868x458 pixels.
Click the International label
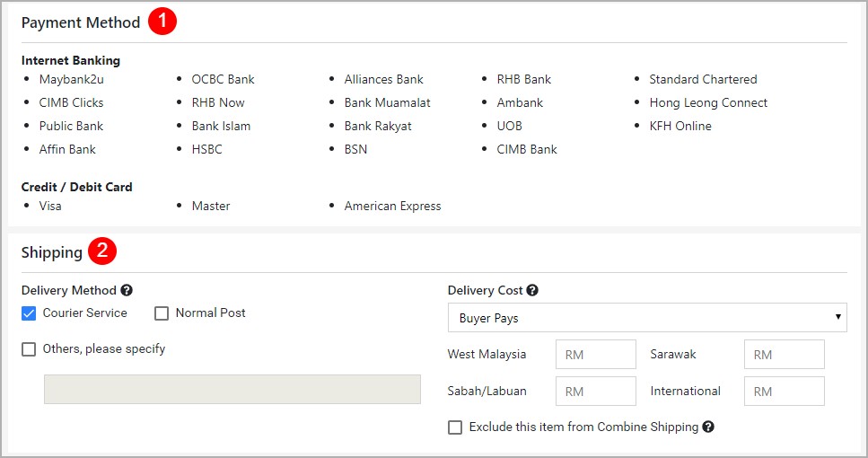tap(685, 391)
